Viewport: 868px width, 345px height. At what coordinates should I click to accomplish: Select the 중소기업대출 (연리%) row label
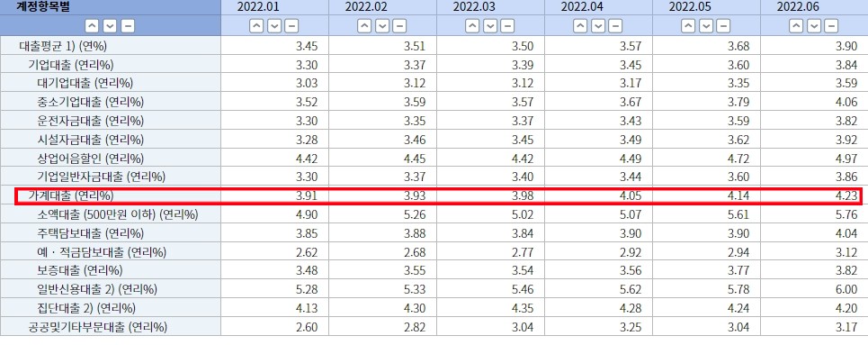click(90, 102)
